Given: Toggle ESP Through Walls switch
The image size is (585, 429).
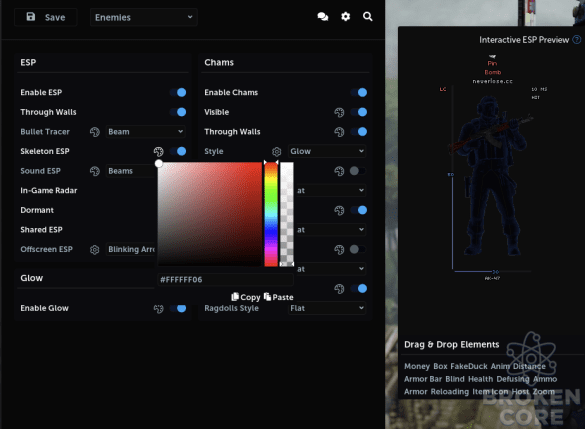Looking at the screenshot, I should (178, 112).
